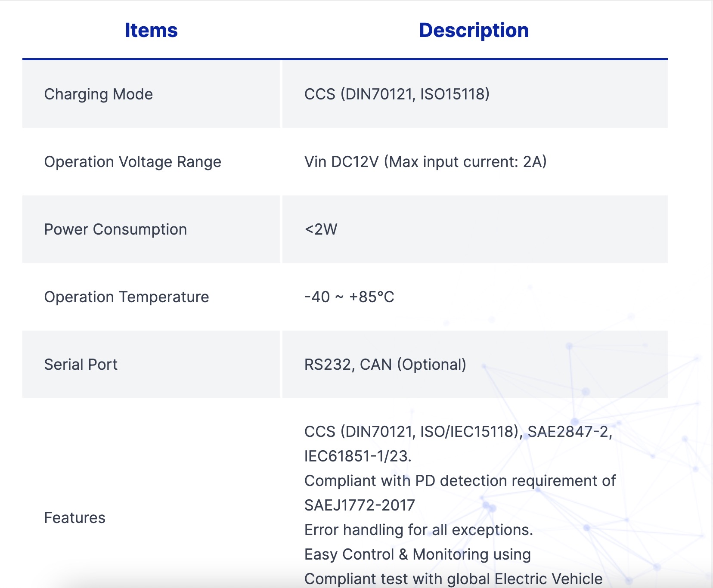Select the Charging Mode row label
The image size is (713, 588).
(x=99, y=94)
